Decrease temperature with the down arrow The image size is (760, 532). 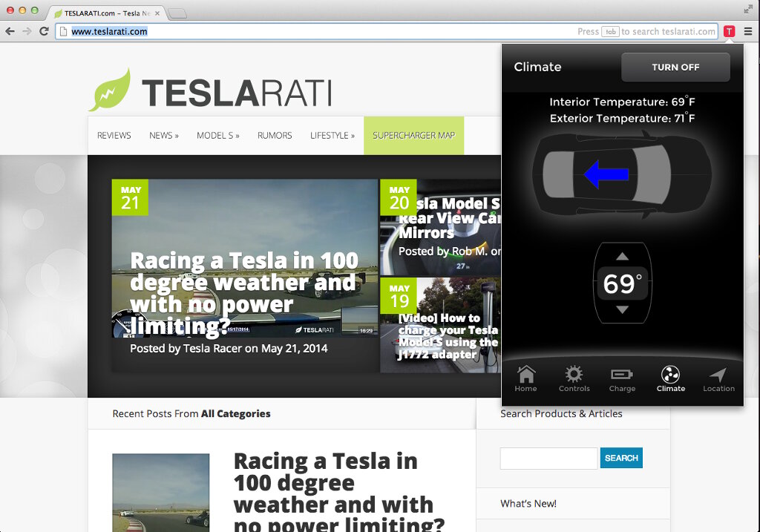coord(623,309)
